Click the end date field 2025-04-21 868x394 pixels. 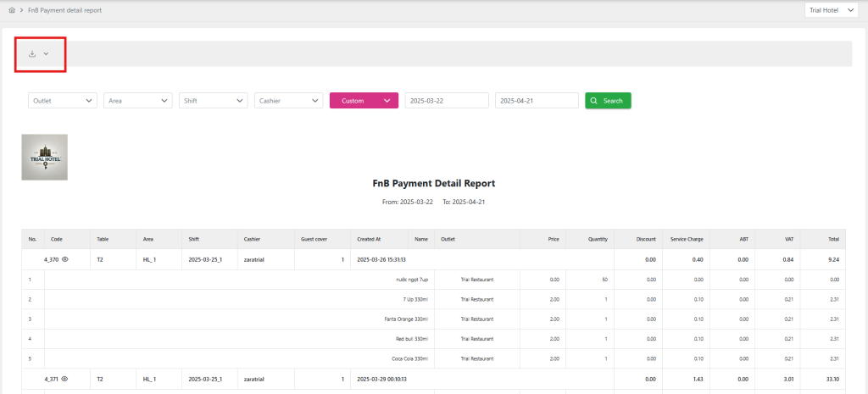click(537, 101)
